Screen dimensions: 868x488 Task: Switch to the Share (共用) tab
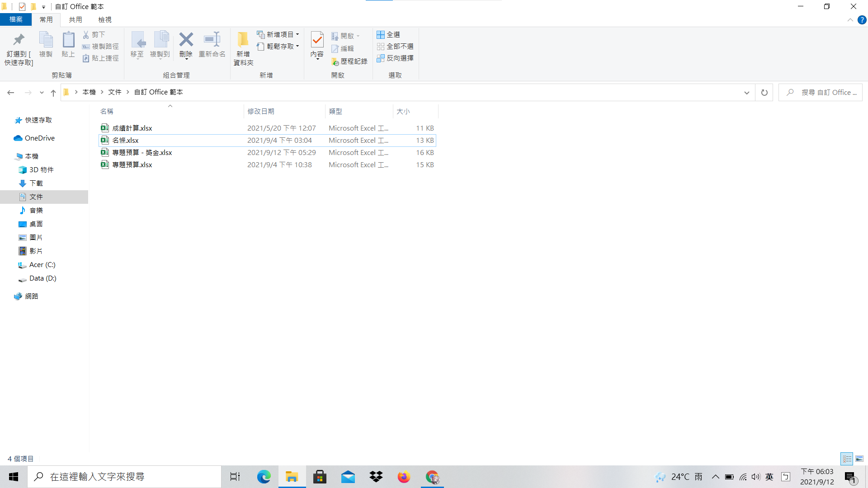point(75,20)
